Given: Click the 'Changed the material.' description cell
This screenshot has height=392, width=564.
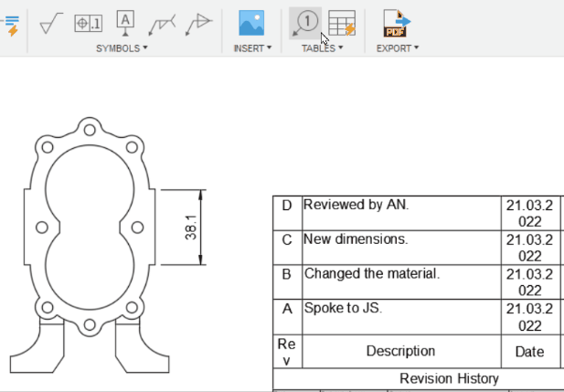Looking at the screenshot, I should (402, 282).
